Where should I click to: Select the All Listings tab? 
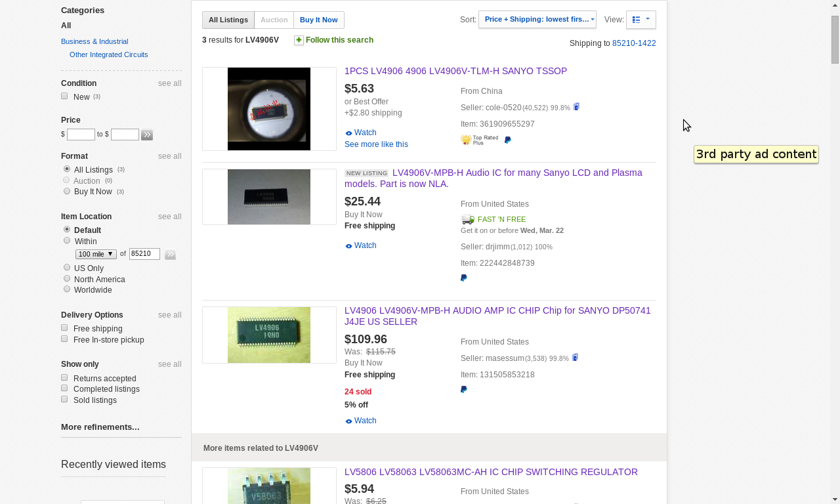point(228,20)
